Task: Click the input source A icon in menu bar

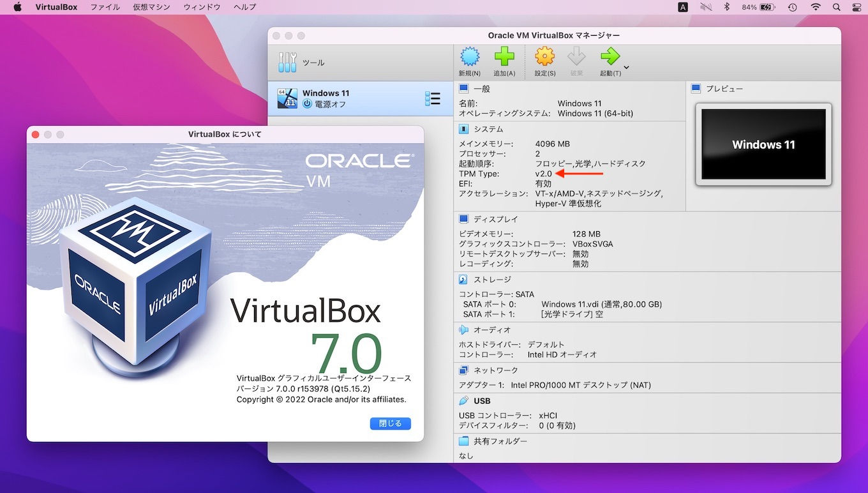Action: tap(683, 7)
